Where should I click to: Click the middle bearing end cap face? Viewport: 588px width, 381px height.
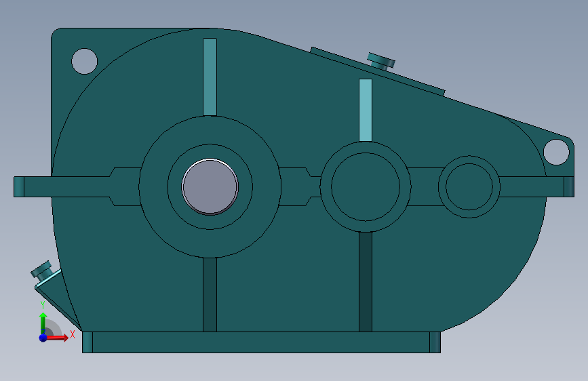pos(366,186)
